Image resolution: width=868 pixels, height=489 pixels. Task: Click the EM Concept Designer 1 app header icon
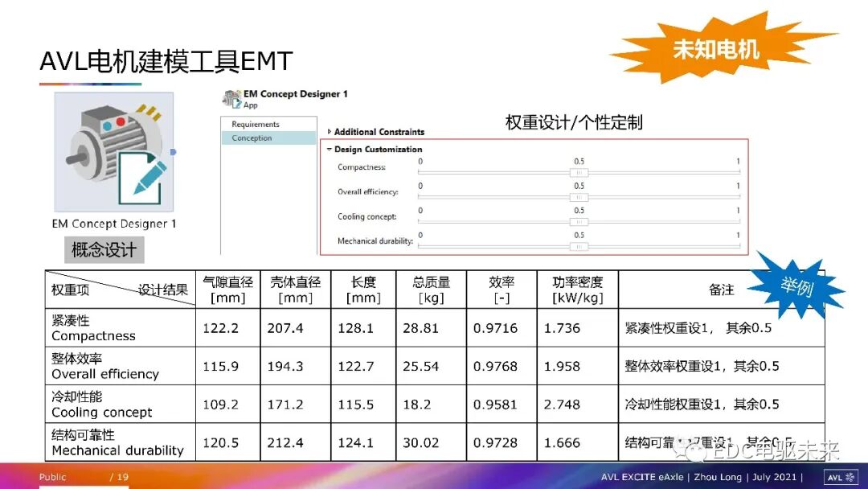click(x=232, y=99)
